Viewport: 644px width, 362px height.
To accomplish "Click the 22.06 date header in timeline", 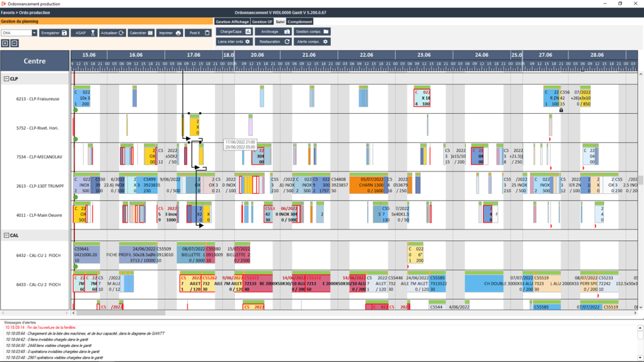I will (x=367, y=55).
